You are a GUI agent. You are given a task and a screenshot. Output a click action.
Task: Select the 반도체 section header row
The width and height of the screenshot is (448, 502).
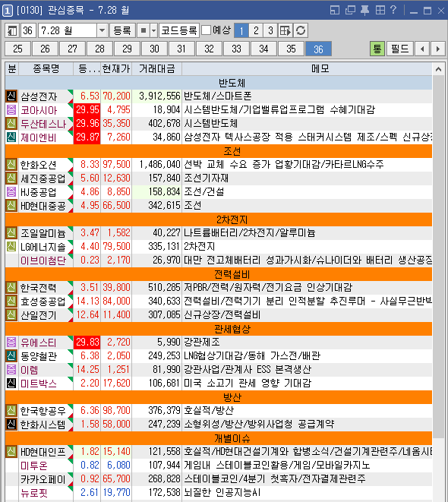tap(219, 83)
